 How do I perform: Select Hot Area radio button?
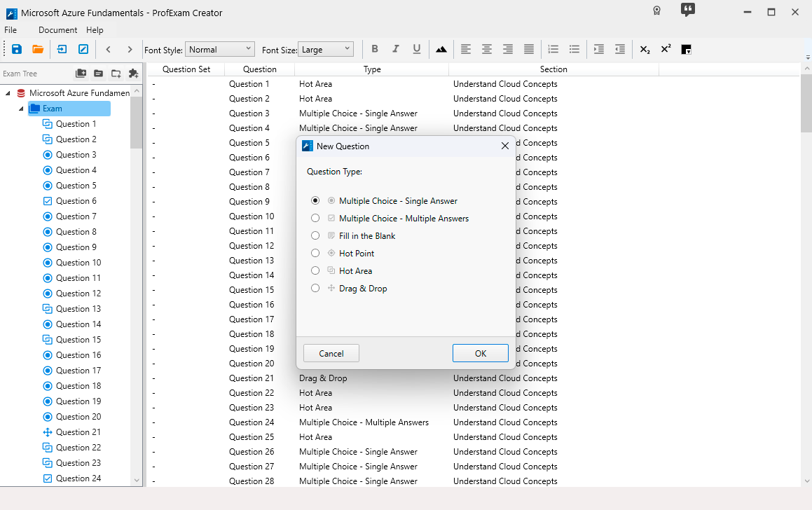coord(315,271)
